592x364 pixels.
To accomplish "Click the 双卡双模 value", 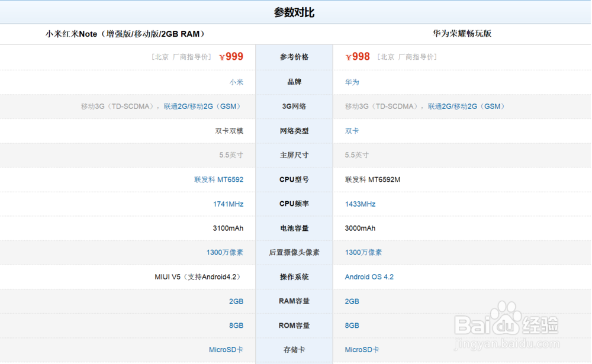I will pyautogui.click(x=229, y=131).
